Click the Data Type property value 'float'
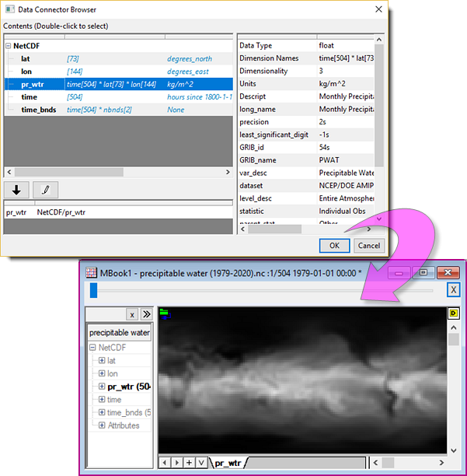The height and width of the screenshot is (476, 467). click(326, 46)
